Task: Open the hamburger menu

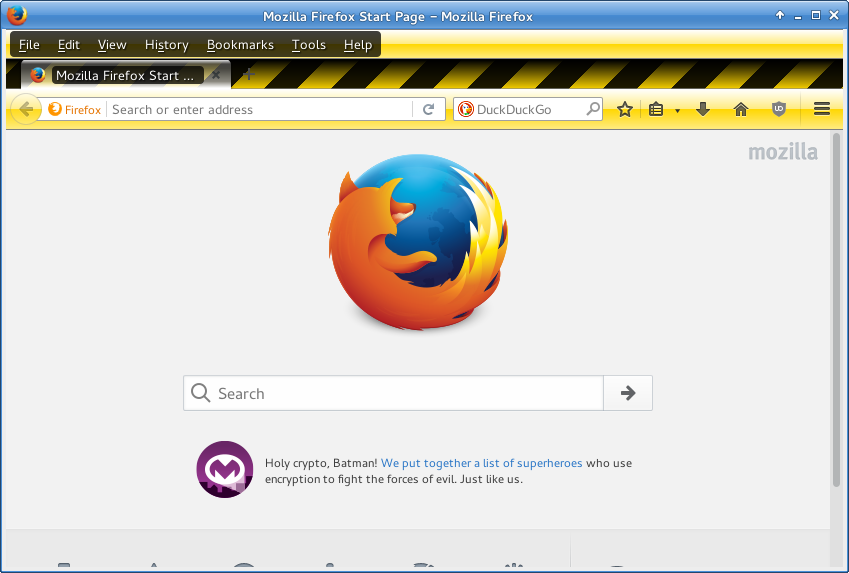Action: [x=822, y=109]
